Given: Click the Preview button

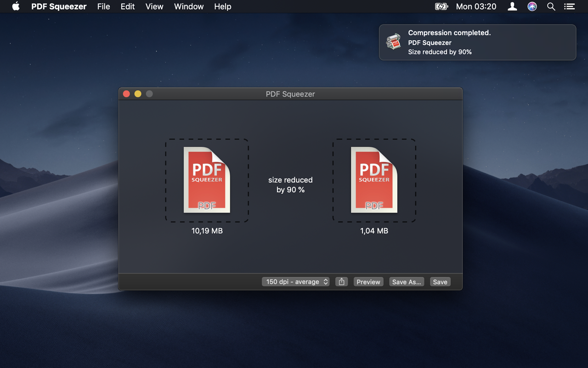Looking at the screenshot, I should (368, 282).
